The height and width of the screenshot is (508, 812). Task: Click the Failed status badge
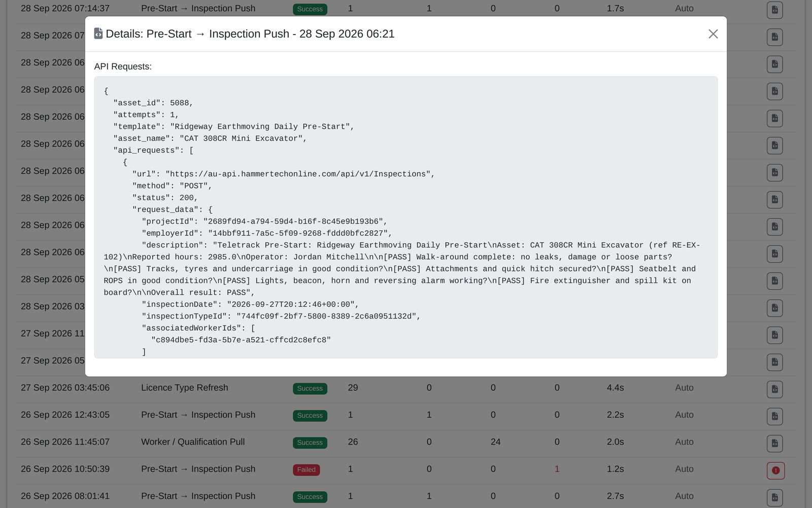coord(306,469)
